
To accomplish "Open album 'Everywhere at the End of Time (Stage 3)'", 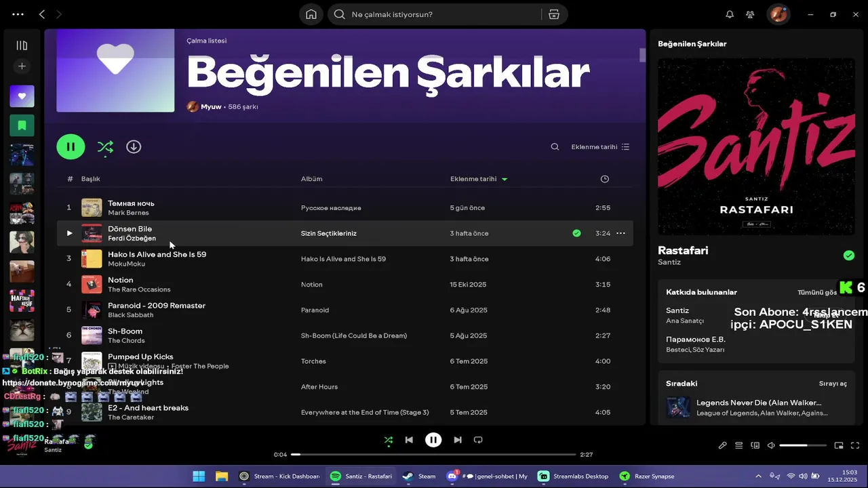I will tap(365, 412).
